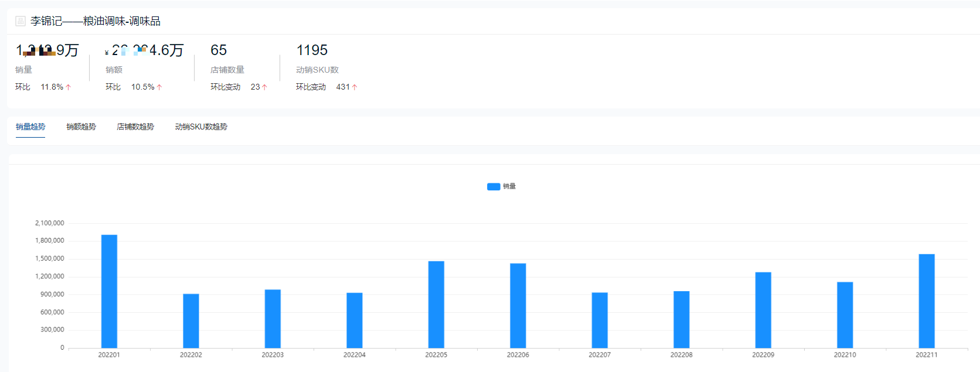
Task: Click the 1195 动销SKU数 value
Action: (x=312, y=50)
